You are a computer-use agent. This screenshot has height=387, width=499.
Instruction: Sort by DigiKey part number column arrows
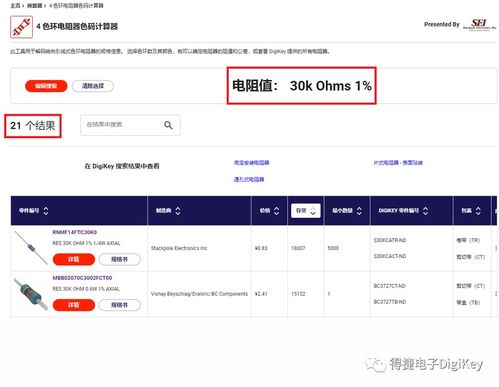coord(425,211)
